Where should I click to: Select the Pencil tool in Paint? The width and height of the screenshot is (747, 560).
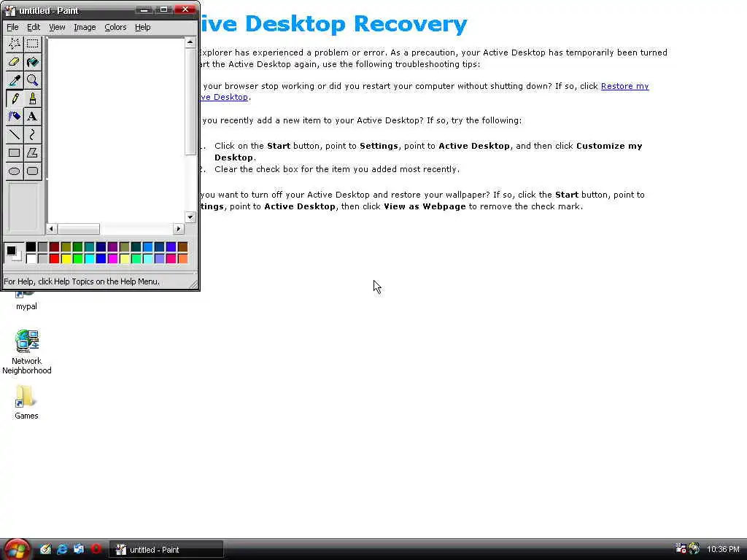15,98
